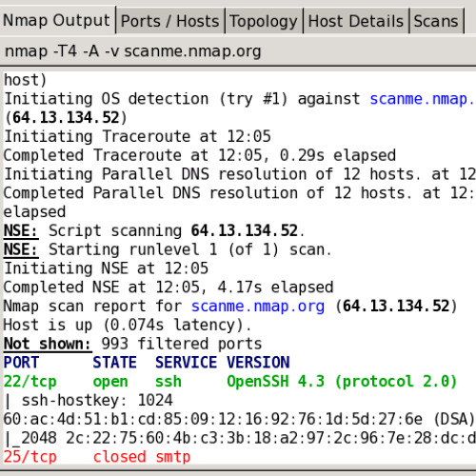Click the blue scanme.nmap link in OS detection line
The width and height of the screenshot is (476, 476).
[423, 99]
